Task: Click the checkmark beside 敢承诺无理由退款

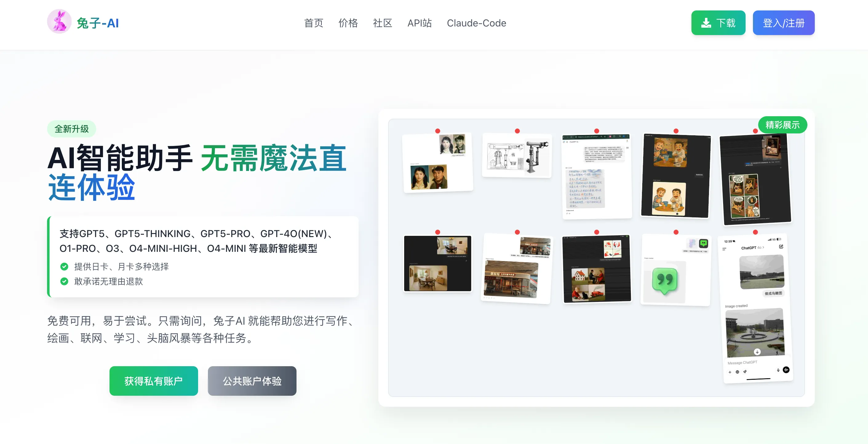Action: click(64, 282)
